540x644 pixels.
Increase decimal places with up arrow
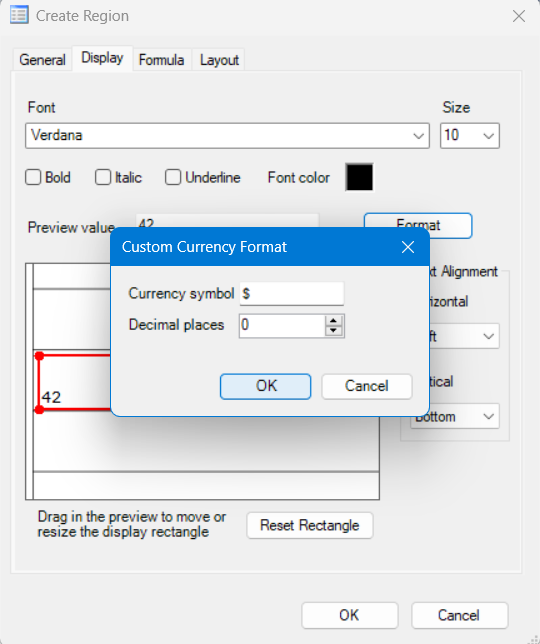tap(333, 321)
